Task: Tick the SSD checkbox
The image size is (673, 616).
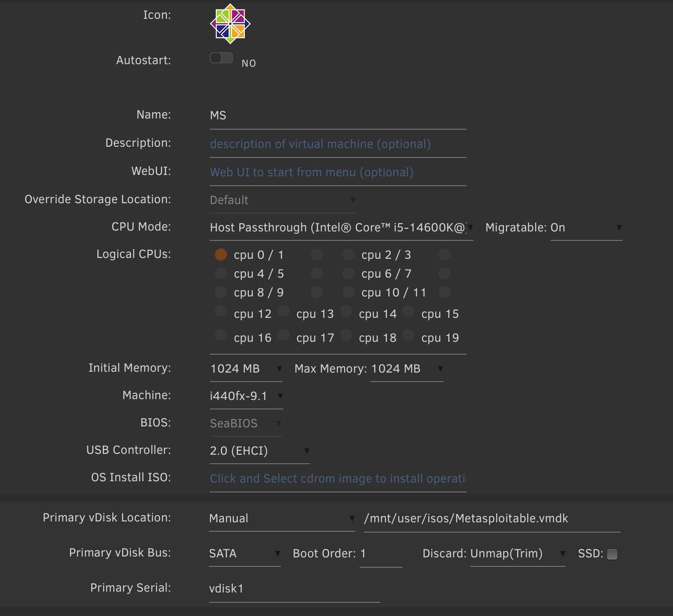Action: pos(612,554)
